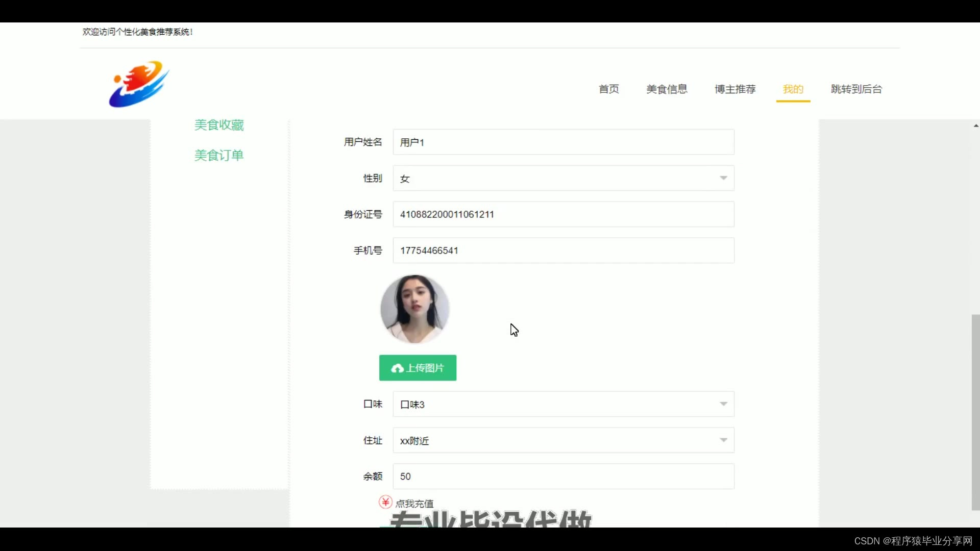Focus the 手机号 phone field
Screen dimensions: 980x551
(x=563, y=251)
